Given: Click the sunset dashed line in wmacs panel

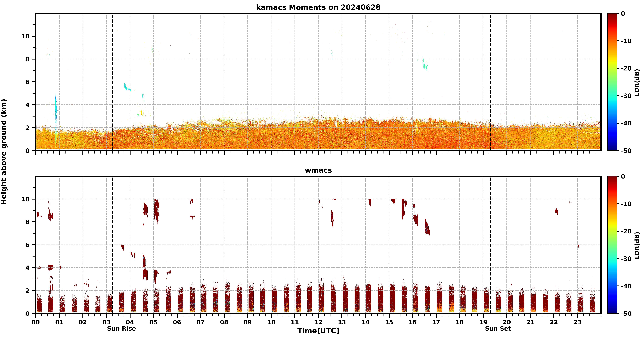Looking at the screenshot, I should click(x=490, y=245).
